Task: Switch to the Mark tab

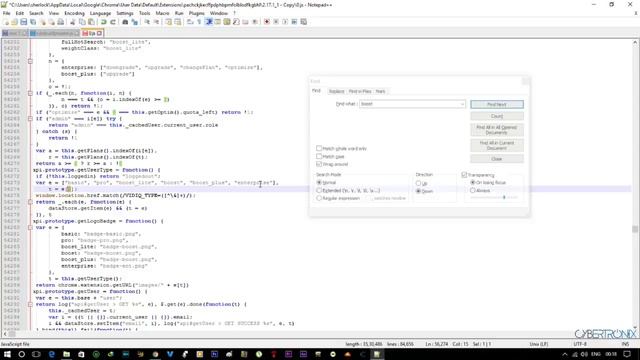Action: 380,91
